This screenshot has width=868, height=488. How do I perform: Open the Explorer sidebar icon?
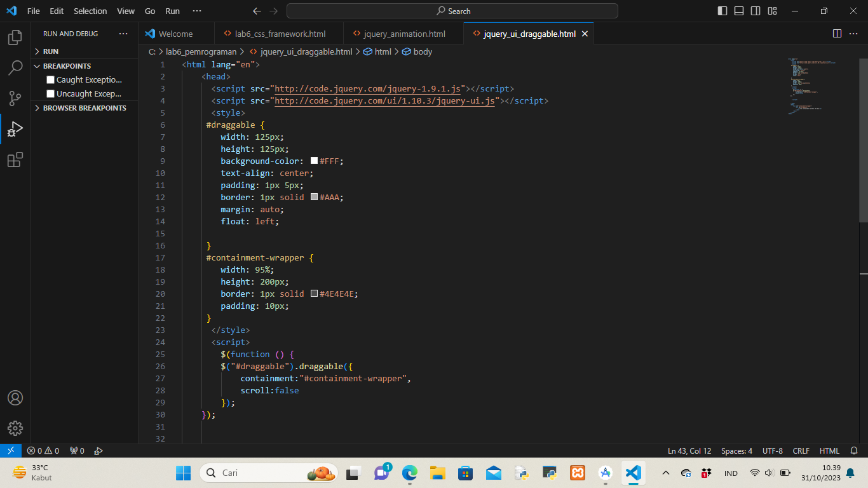(15, 37)
